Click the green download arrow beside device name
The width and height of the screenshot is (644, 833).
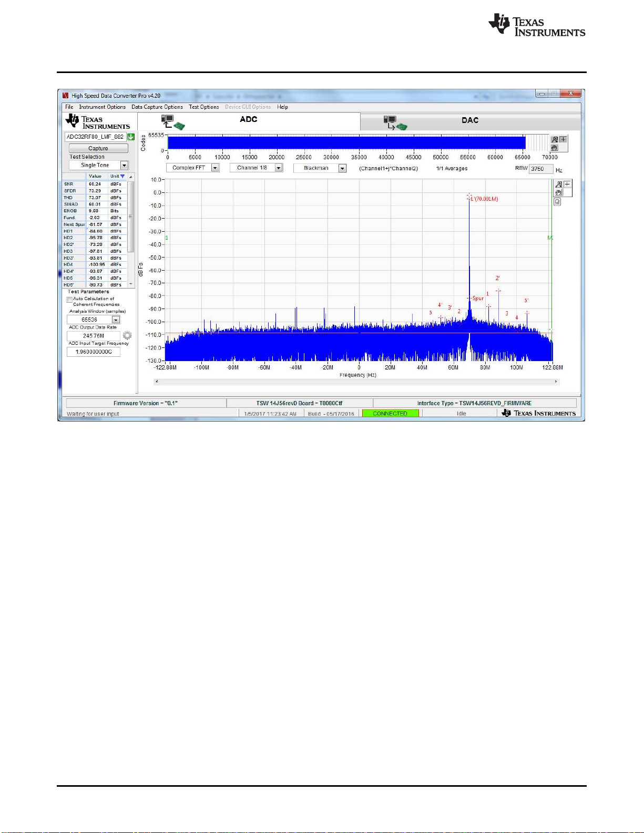tap(131, 137)
